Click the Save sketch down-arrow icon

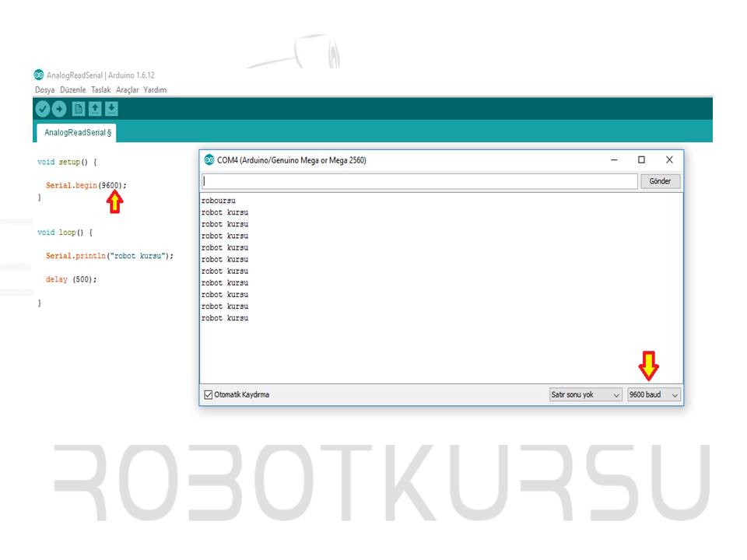[x=111, y=109]
